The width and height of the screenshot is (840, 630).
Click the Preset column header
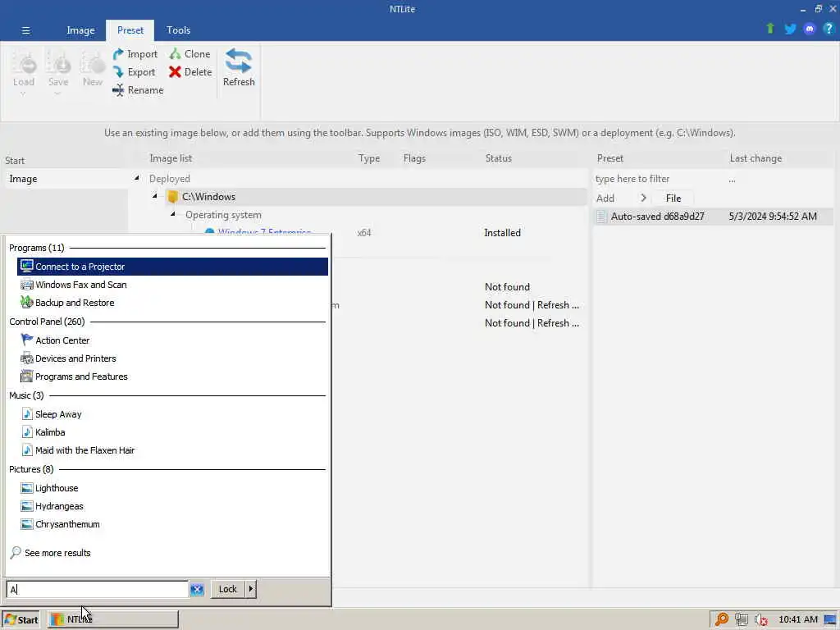point(609,158)
